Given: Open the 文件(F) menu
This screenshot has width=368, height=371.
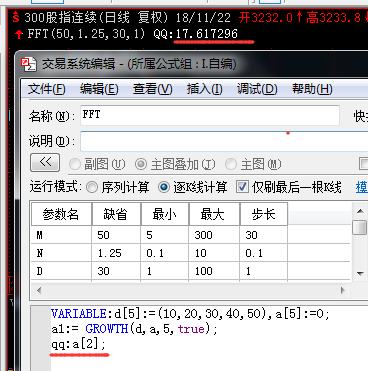Looking at the screenshot, I should tap(47, 89).
